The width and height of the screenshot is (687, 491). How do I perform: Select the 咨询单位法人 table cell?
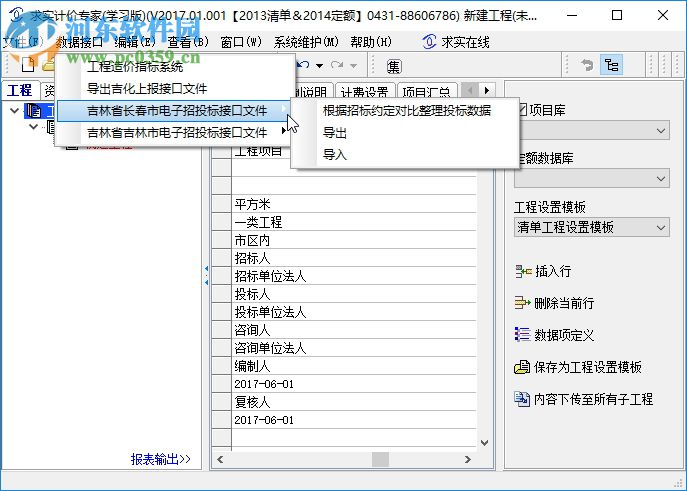click(x=354, y=348)
